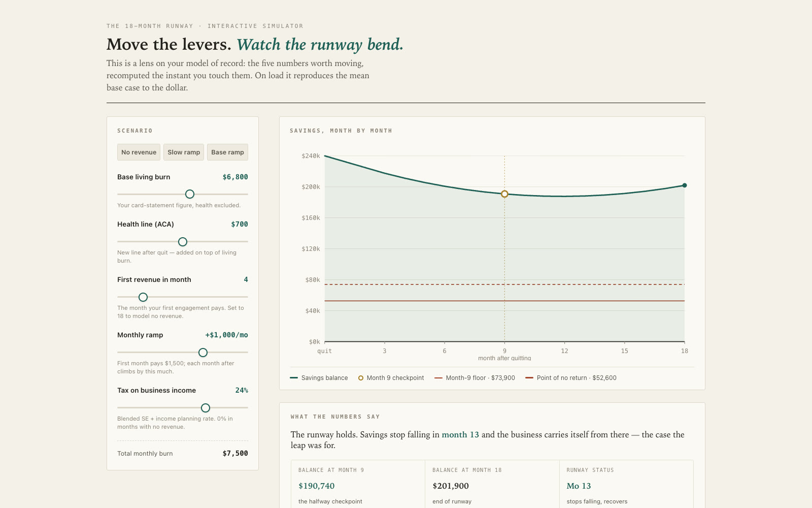The width and height of the screenshot is (812, 508).
Task: Click the Point of no return $52,600 legend
Action: (x=571, y=378)
